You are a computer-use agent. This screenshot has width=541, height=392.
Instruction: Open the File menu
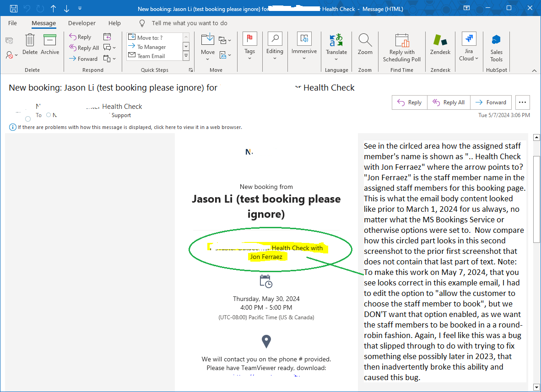[12, 23]
